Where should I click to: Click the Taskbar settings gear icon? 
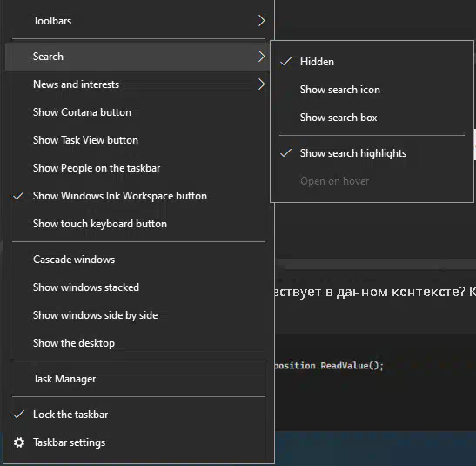[19, 442]
